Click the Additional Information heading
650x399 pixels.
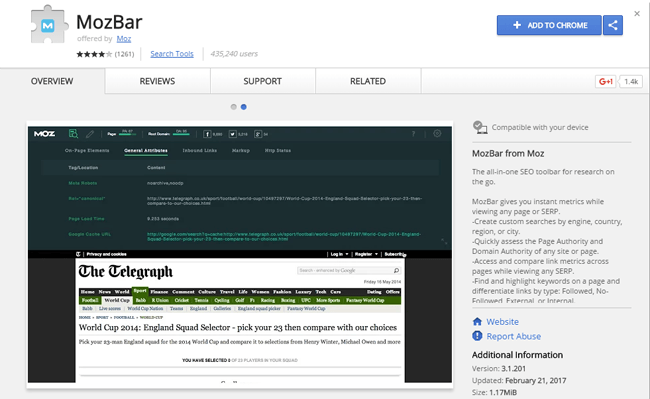(517, 355)
